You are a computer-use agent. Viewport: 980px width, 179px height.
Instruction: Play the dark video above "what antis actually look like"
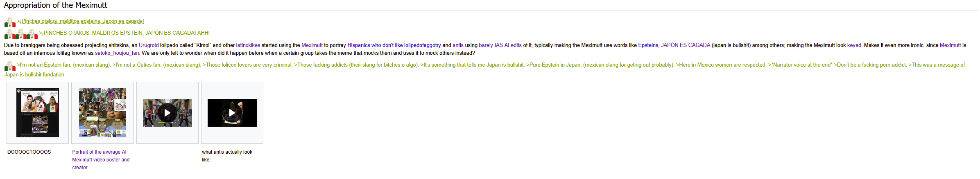click(232, 113)
